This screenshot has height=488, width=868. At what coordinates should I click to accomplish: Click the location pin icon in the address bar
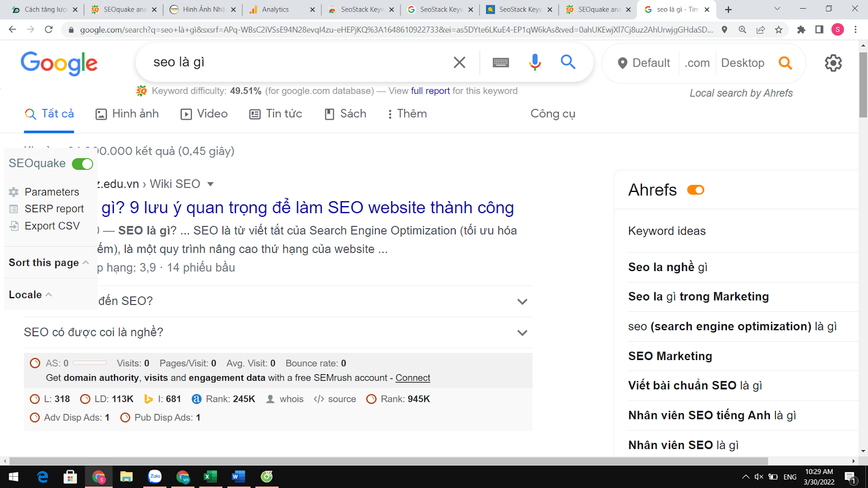[x=724, y=30]
